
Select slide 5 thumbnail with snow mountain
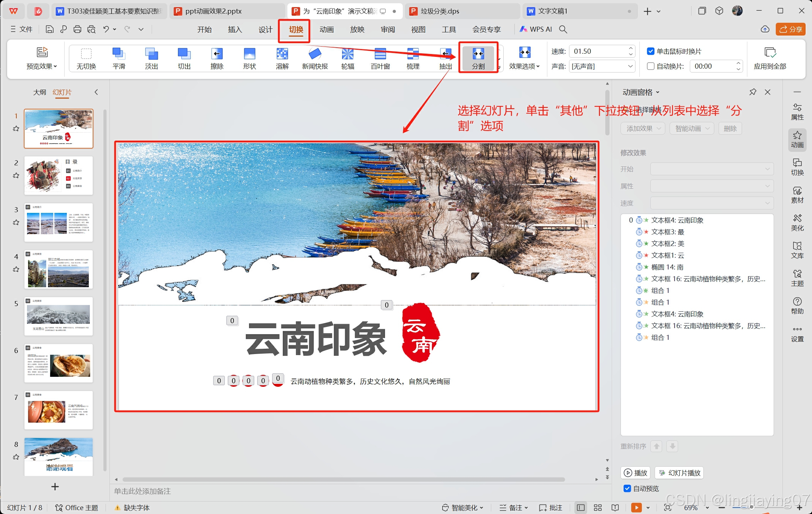59,316
